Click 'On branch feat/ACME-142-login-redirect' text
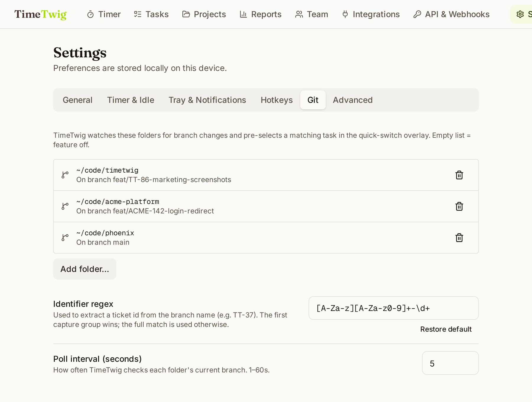This screenshot has width=532, height=402. [145, 211]
